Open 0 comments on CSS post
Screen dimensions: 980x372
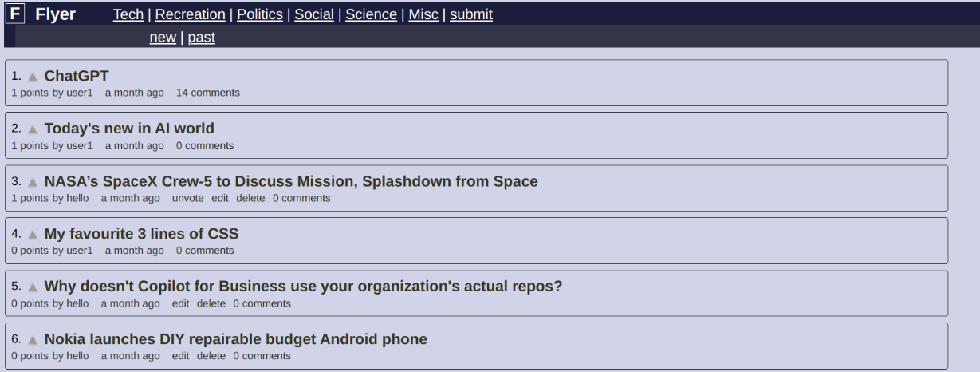coord(205,251)
